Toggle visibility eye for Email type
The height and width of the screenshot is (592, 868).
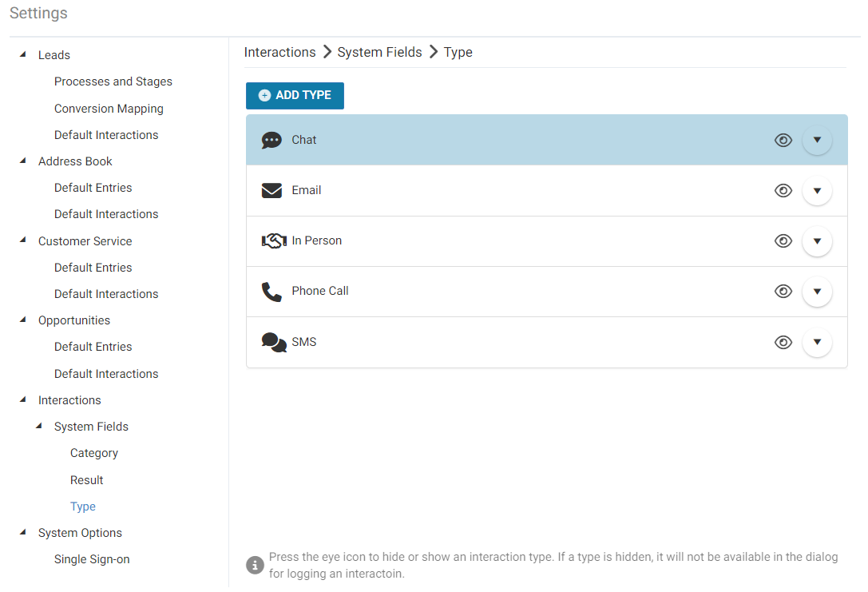(783, 190)
